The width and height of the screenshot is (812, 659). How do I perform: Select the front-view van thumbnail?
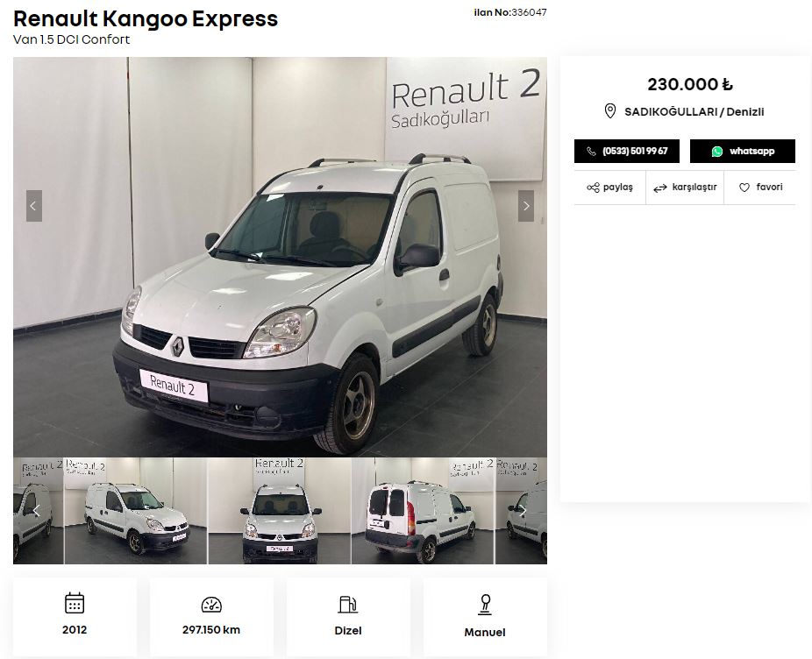280,511
